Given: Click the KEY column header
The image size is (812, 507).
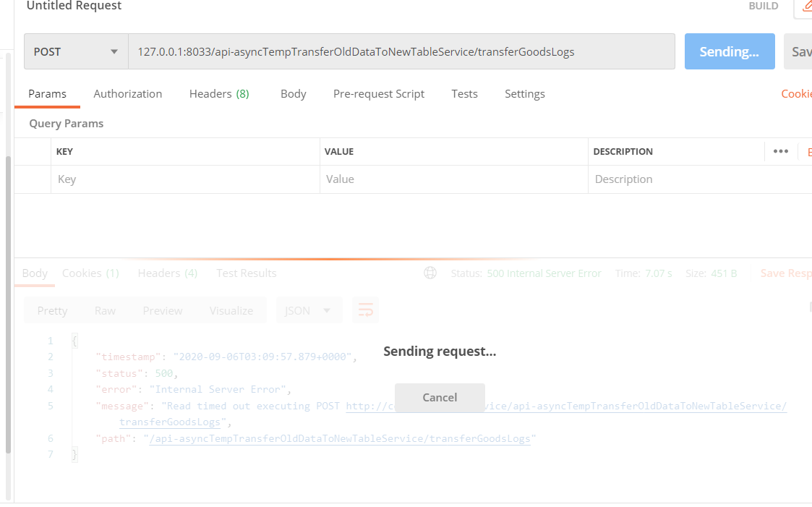Looking at the screenshot, I should pyautogui.click(x=65, y=151).
